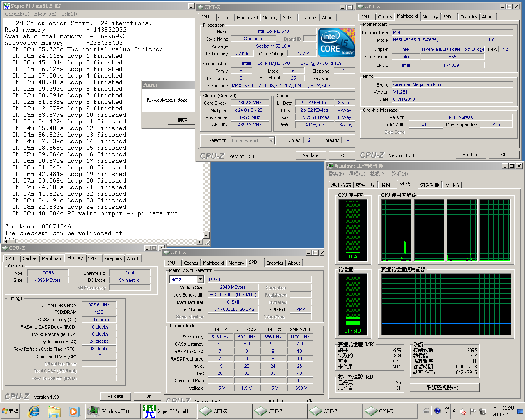Open Mainboard tab in the CPU-Z memory timings window

(x=52, y=258)
